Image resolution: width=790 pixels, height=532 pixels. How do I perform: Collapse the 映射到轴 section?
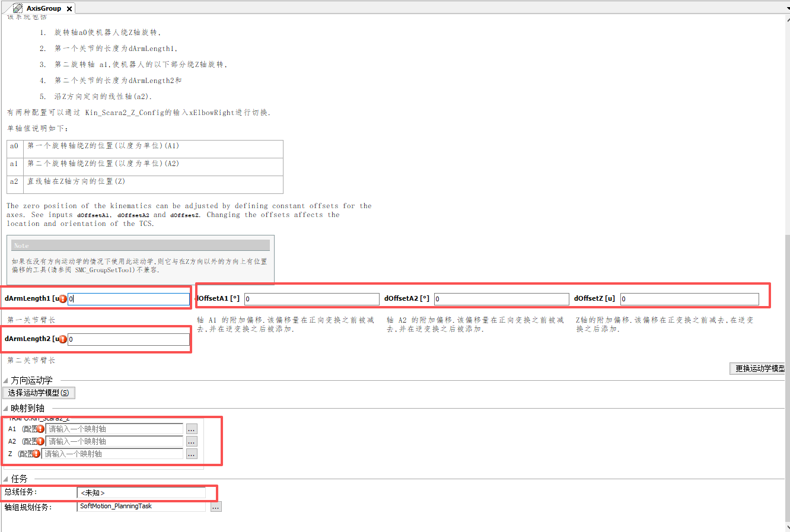click(6, 407)
